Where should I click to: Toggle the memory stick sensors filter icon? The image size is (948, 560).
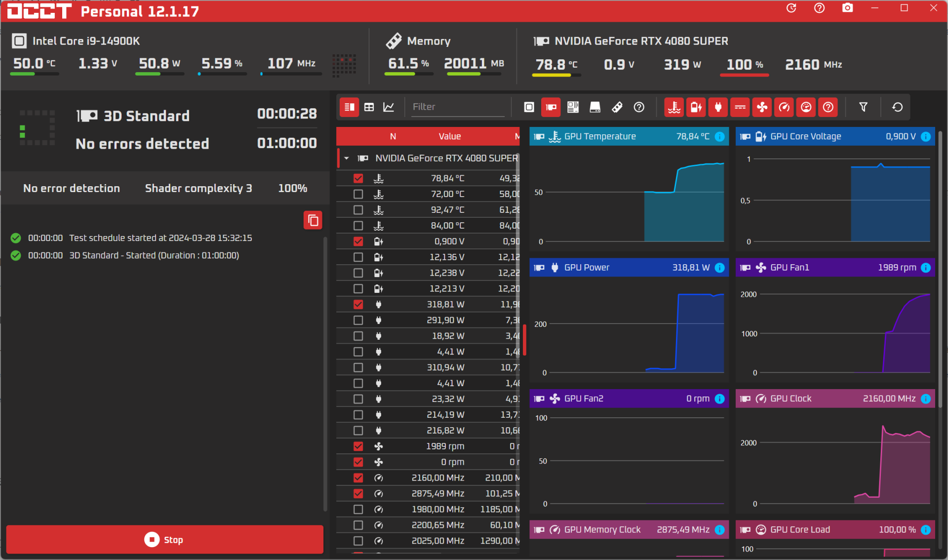617,107
